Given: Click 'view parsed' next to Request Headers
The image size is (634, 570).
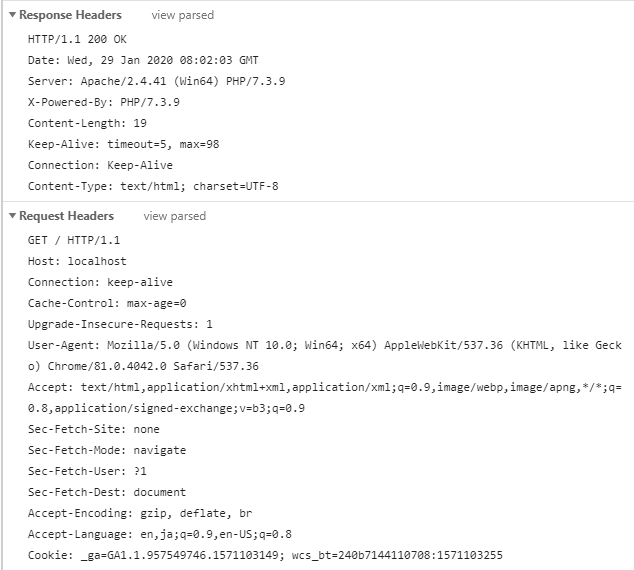Looking at the screenshot, I should pos(174,216).
